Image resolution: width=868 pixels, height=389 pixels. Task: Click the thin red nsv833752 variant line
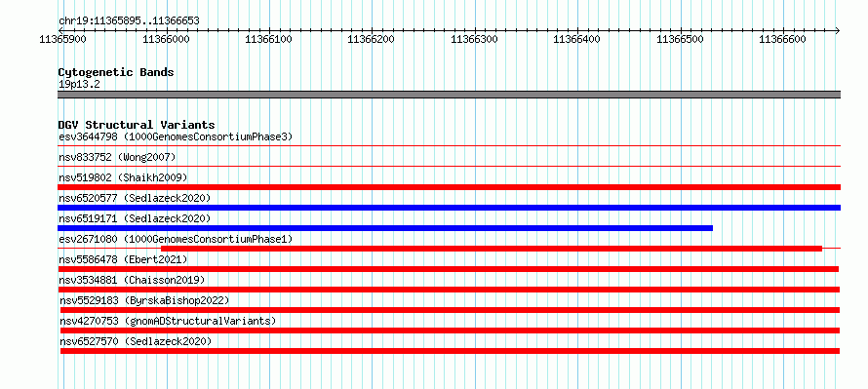pyautogui.click(x=449, y=166)
